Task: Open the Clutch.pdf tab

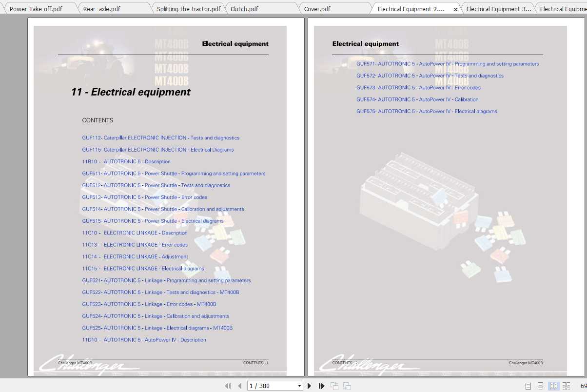Action: (244, 9)
